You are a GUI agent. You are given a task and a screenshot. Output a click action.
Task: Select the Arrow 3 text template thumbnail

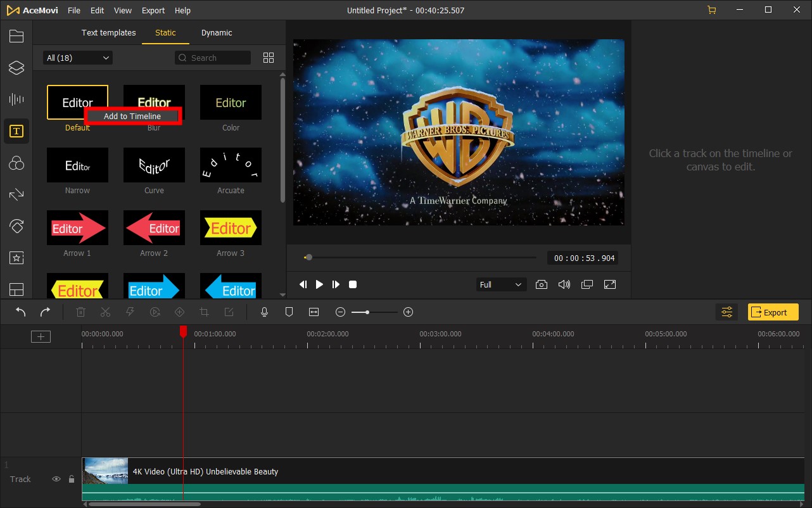[231, 228]
